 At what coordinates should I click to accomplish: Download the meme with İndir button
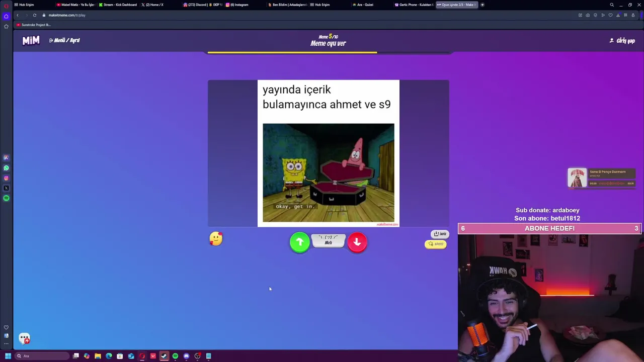[440, 234]
